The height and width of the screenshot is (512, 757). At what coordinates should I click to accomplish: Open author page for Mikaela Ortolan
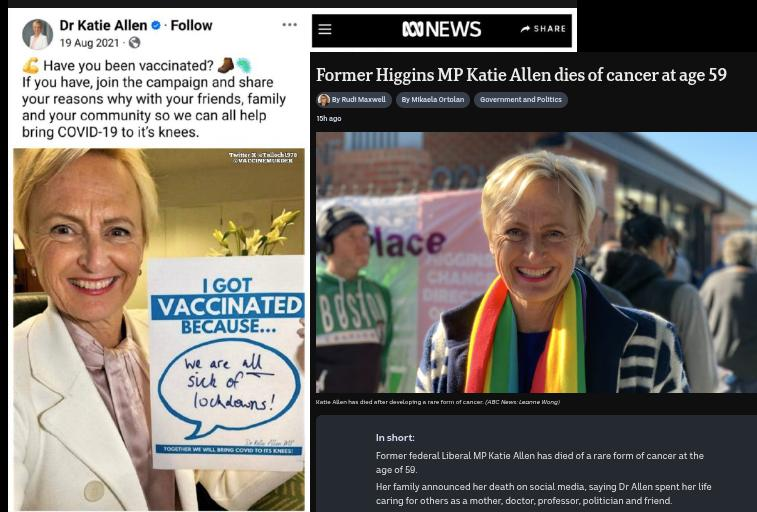pos(433,100)
